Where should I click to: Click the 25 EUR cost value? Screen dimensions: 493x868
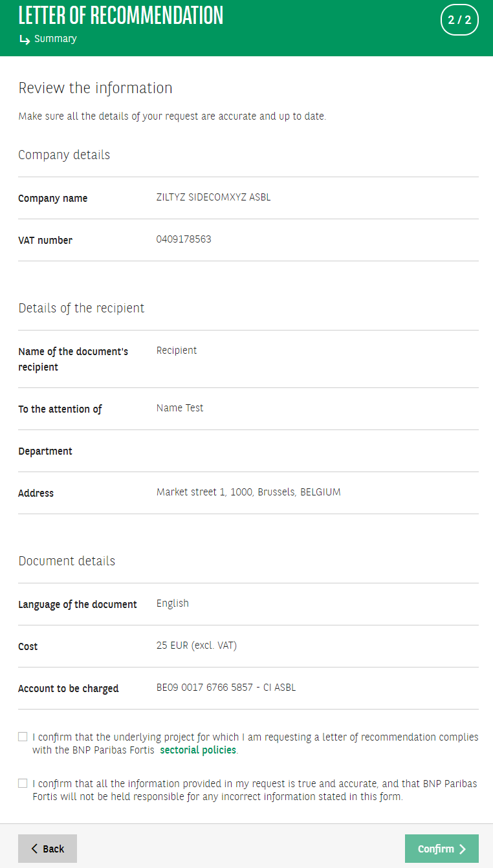[x=197, y=646]
